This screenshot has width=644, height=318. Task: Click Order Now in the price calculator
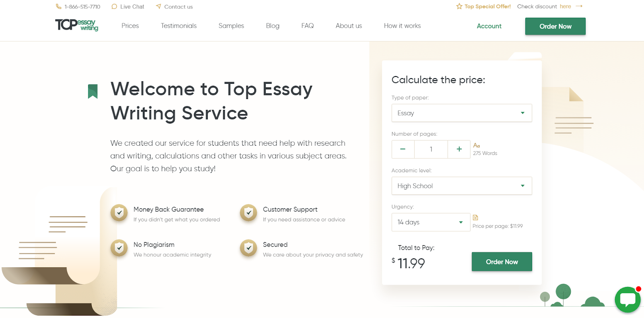click(x=502, y=262)
